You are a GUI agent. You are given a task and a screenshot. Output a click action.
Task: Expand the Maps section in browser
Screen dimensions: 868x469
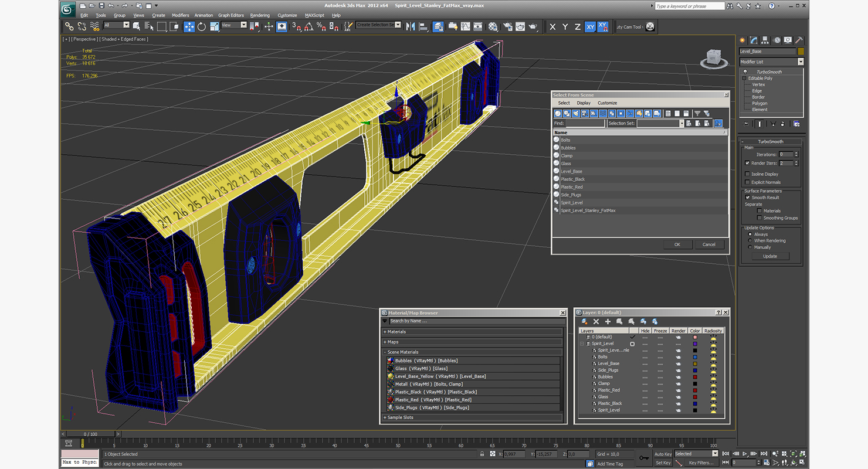[472, 342]
